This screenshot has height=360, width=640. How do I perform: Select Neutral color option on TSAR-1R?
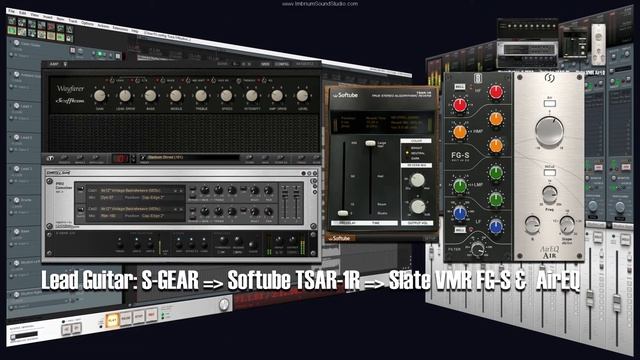[417, 153]
